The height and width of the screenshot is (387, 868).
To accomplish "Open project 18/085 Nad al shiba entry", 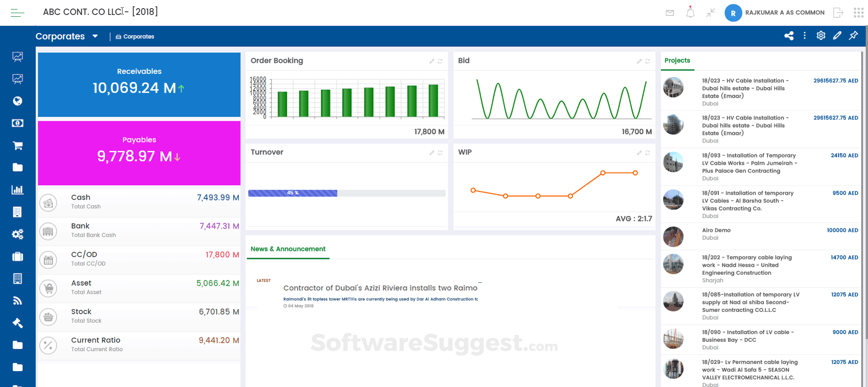I will click(761, 306).
